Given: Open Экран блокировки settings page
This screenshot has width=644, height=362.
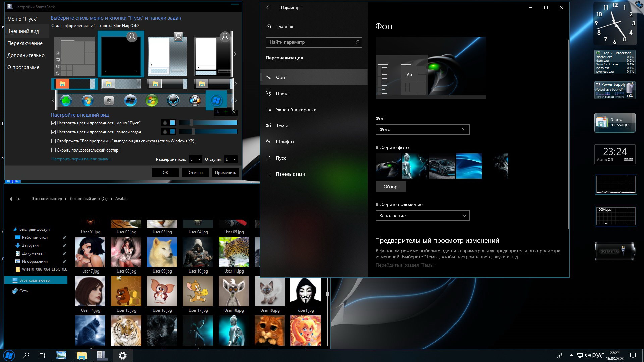Looking at the screenshot, I should pyautogui.click(x=314, y=110).
